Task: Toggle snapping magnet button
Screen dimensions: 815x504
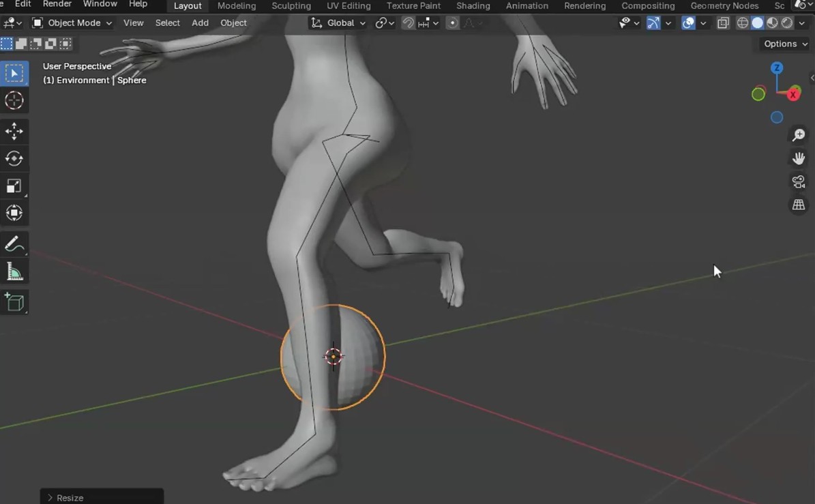Action: pyautogui.click(x=408, y=23)
